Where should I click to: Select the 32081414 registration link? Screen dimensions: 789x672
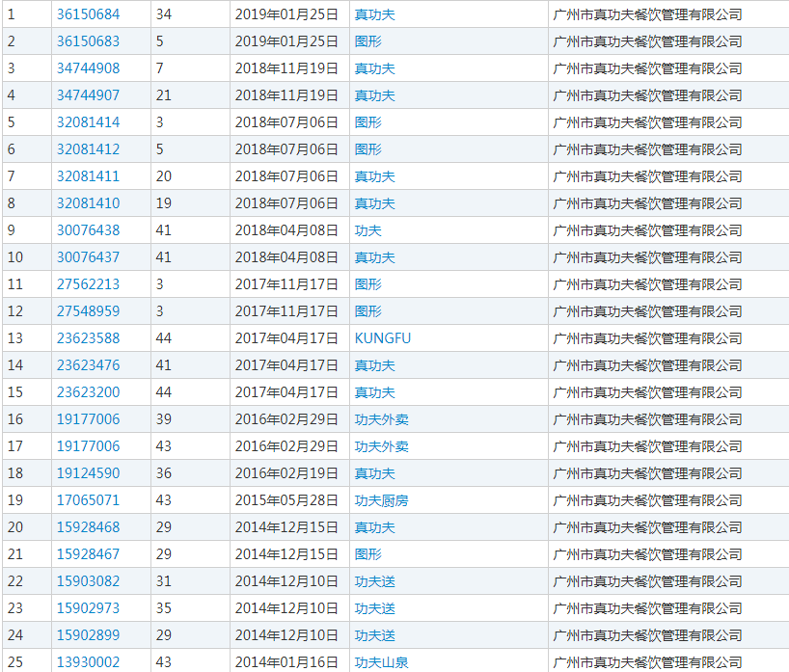click(88, 122)
